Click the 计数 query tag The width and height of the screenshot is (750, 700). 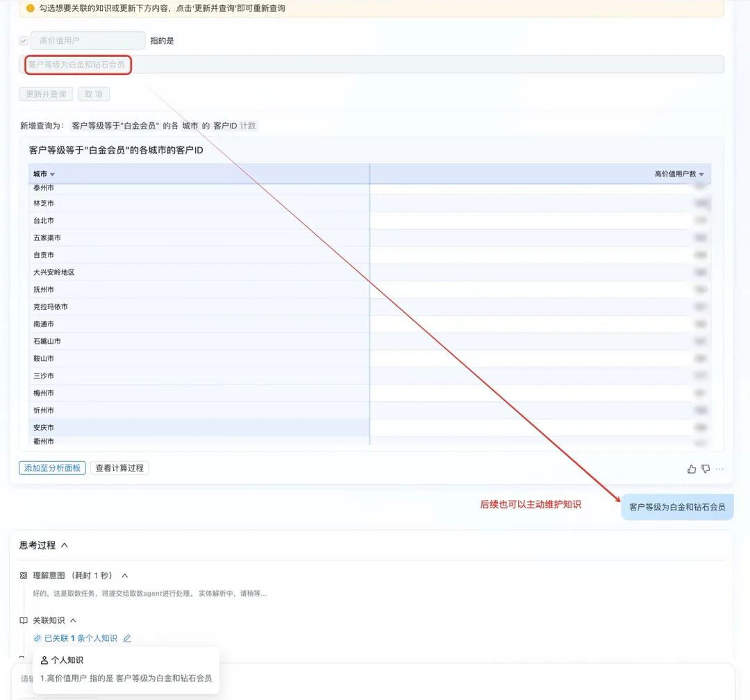[x=248, y=126]
